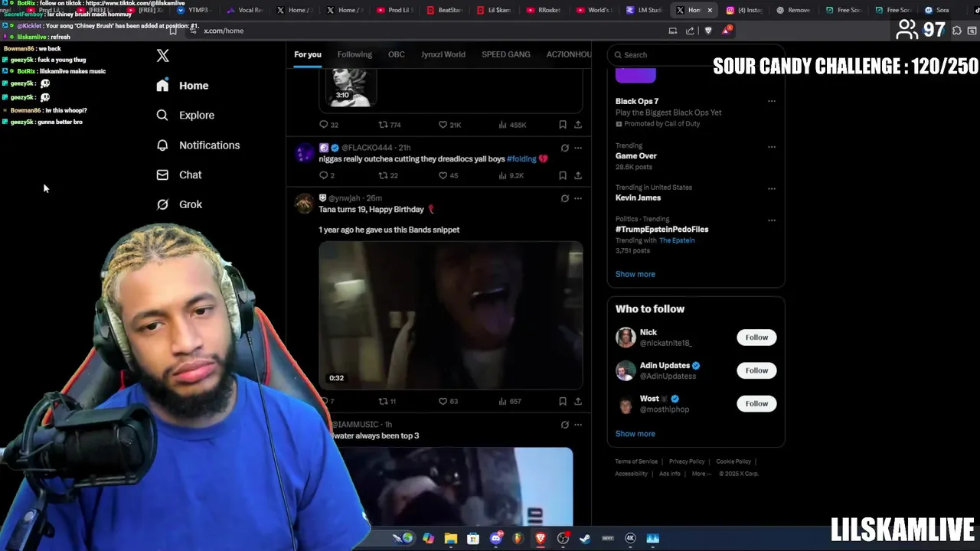The width and height of the screenshot is (980, 551).
Task: Like the post with 21K likes
Action: click(449, 125)
